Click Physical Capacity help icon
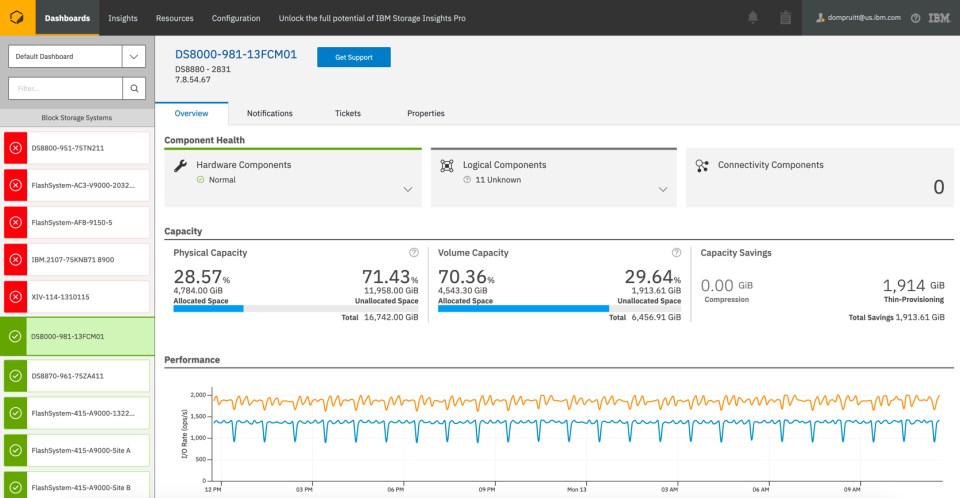The height and width of the screenshot is (498, 960). pyautogui.click(x=413, y=253)
